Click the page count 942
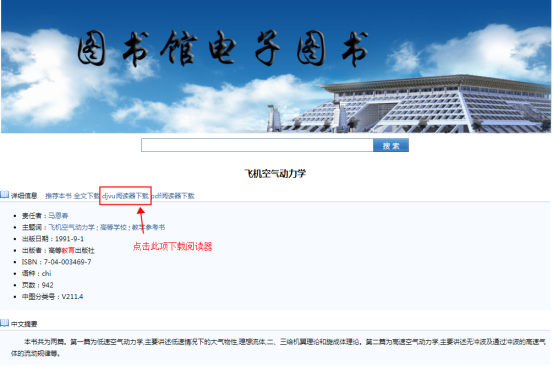Image resolution: width=553 pixels, height=380 pixels. coord(47,285)
